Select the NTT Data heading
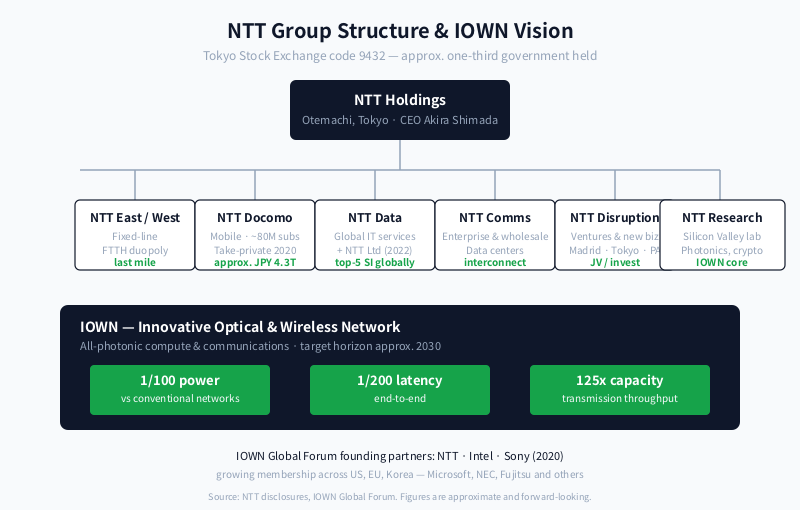800x510 pixels. tap(375, 218)
